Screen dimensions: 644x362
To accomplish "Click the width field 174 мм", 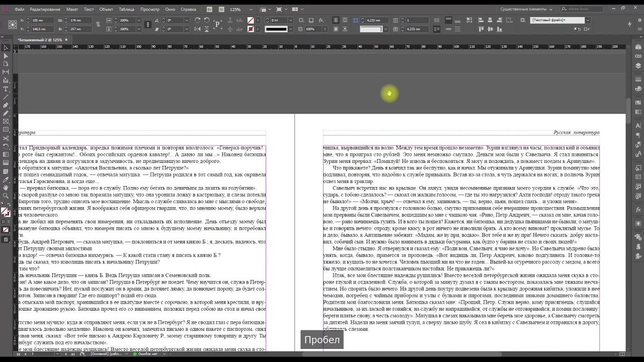I will 81,20.
